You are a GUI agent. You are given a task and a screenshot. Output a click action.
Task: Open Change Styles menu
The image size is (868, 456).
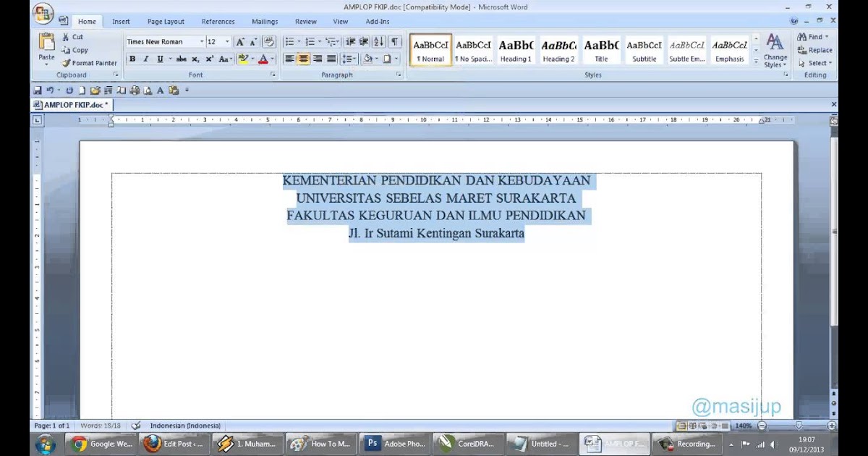[x=775, y=51]
